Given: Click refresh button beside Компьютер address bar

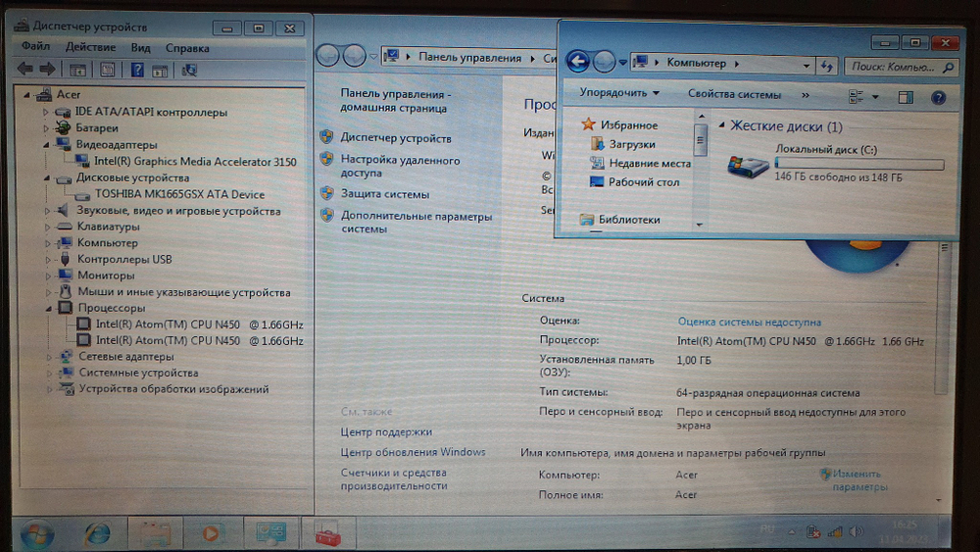Looking at the screenshot, I should 827,66.
